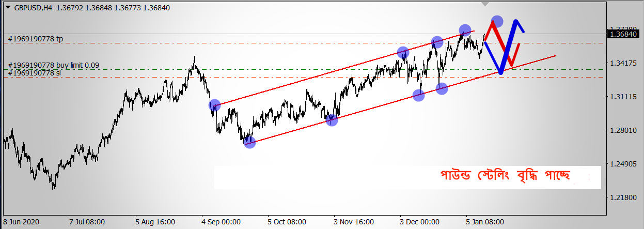Image resolution: width=644 pixels, height=229 pixels.
Task: Click blue circle atop the red zigzag
Action: click(497, 21)
